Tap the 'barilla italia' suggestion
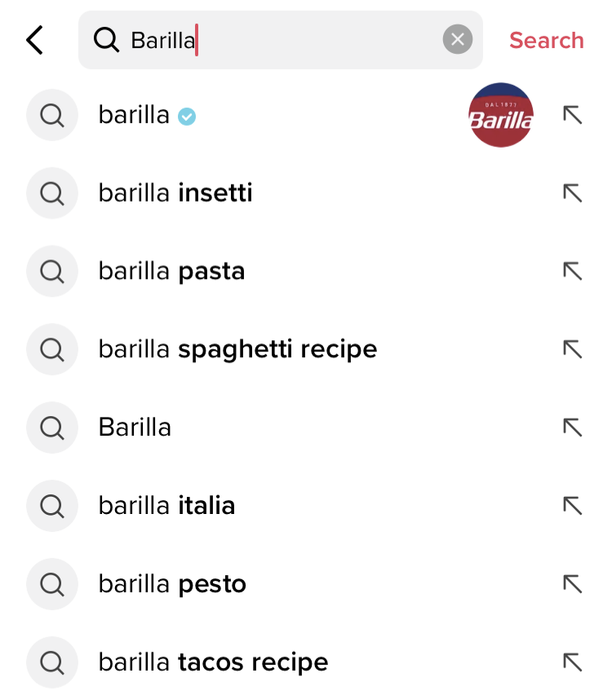The image size is (612, 700). tap(166, 507)
